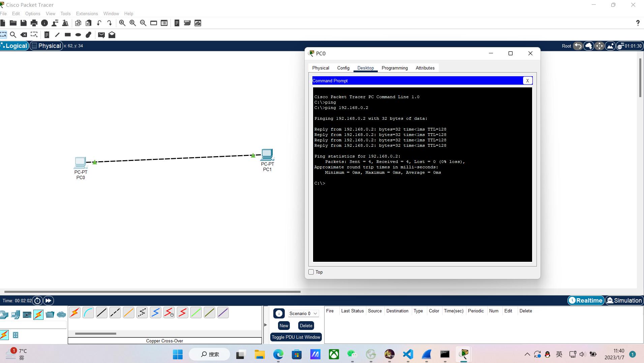Open the Extensions menu
Image resolution: width=644 pixels, height=363 pixels.
coord(87,13)
